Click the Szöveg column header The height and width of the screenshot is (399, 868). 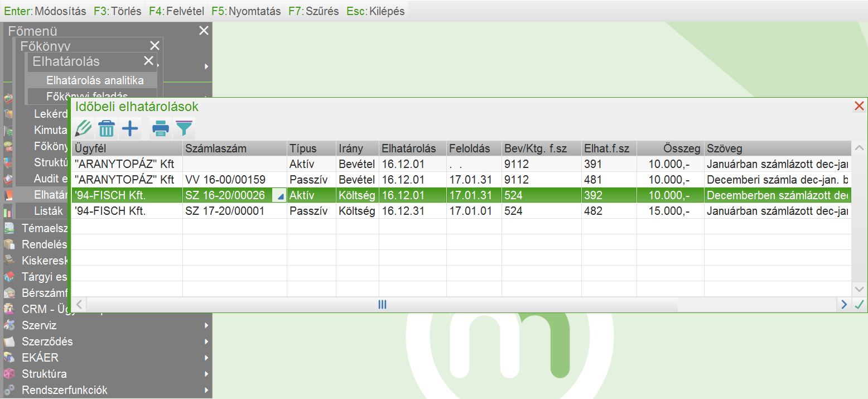[x=778, y=148]
